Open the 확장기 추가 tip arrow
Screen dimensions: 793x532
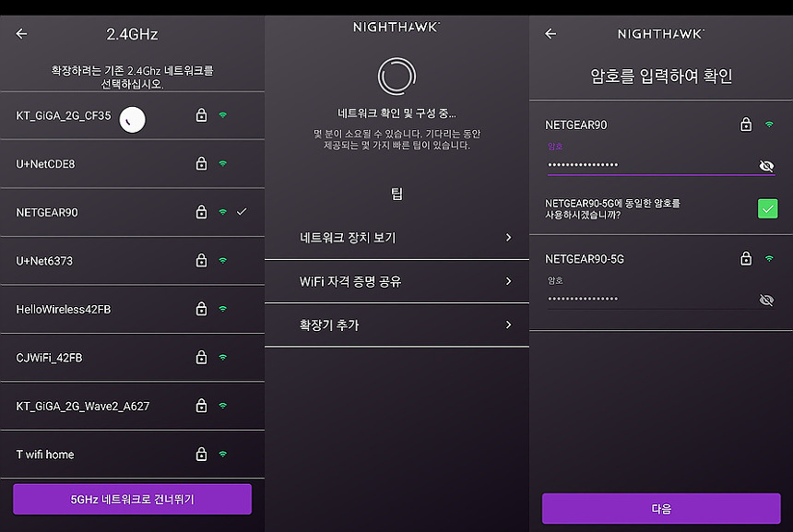[508, 325]
